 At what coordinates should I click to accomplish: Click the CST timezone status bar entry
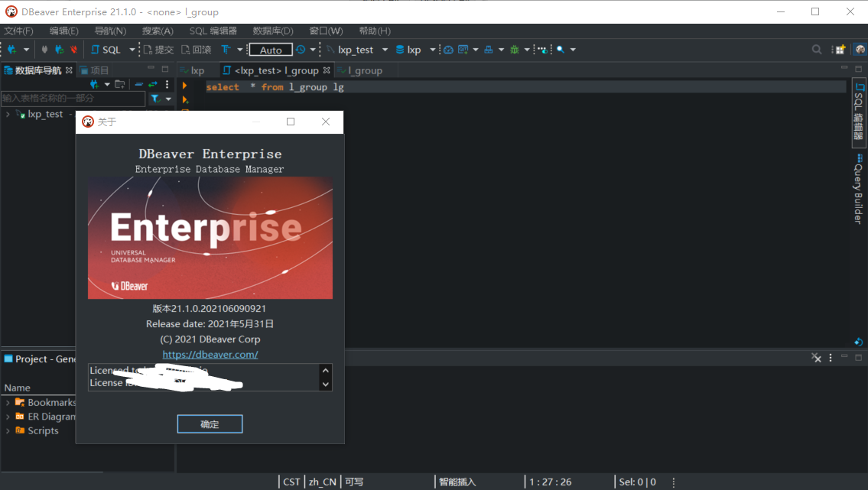point(291,482)
